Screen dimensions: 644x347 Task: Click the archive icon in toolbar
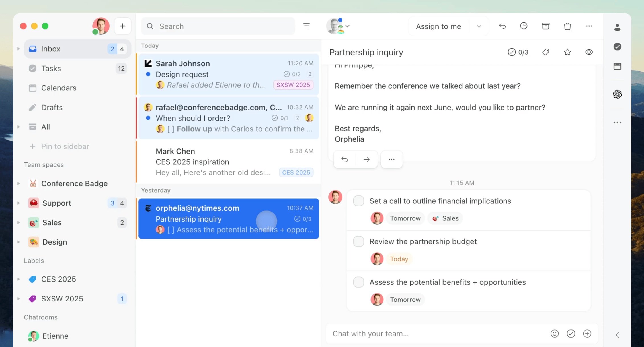[x=545, y=26]
